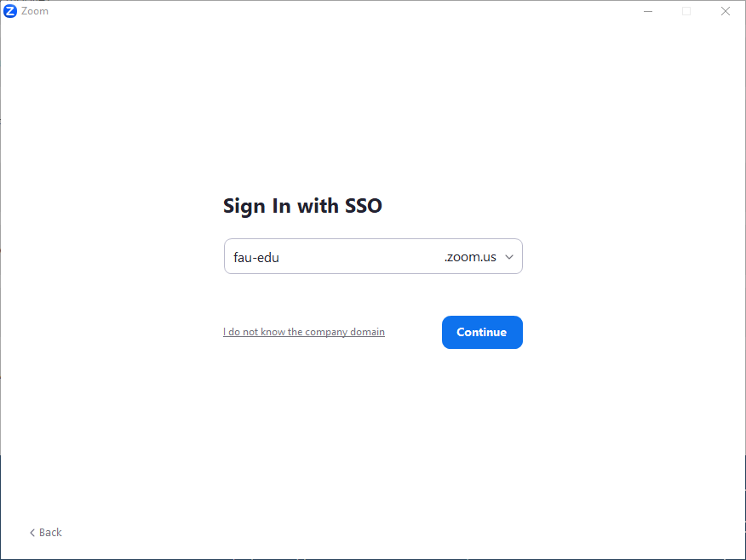Click the Zoom logo in the title bar
746x560 pixels.
[x=10, y=11]
